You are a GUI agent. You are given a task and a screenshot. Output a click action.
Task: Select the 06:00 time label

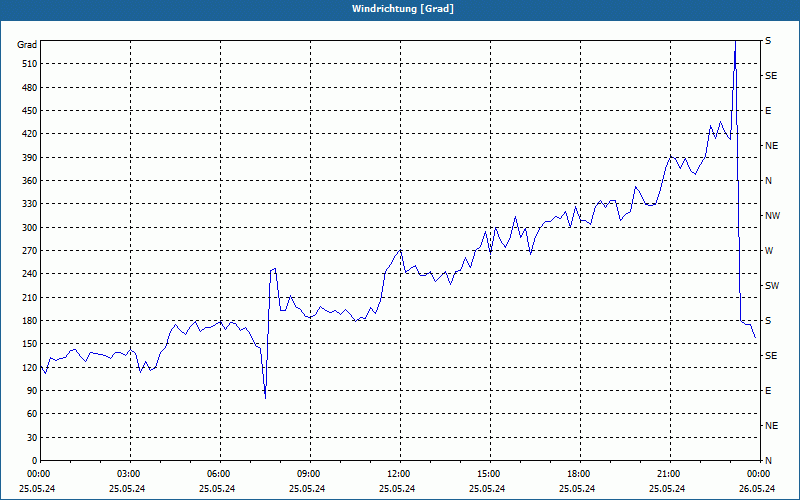[220, 474]
